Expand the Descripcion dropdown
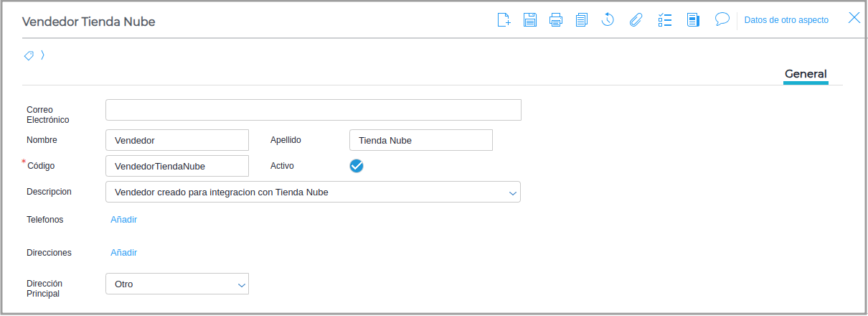The height and width of the screenshot is (316, 868). coord(512,192)
